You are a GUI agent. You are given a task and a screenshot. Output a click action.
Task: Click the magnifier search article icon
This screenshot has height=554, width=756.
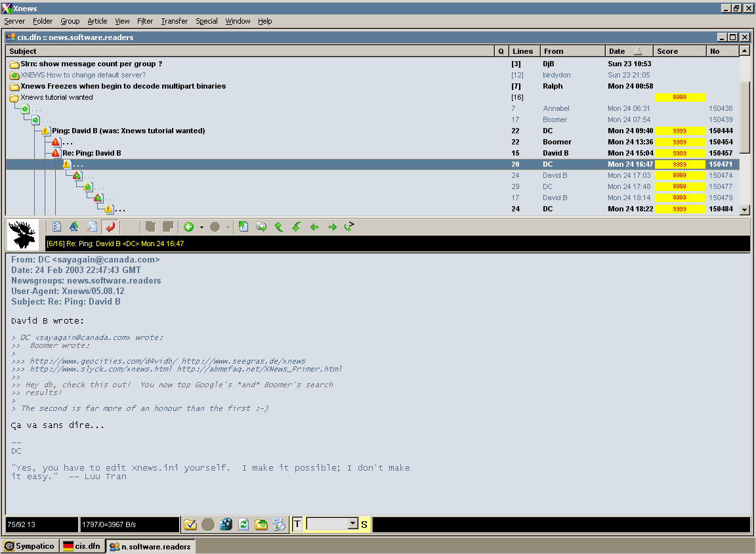pos(92,227)
